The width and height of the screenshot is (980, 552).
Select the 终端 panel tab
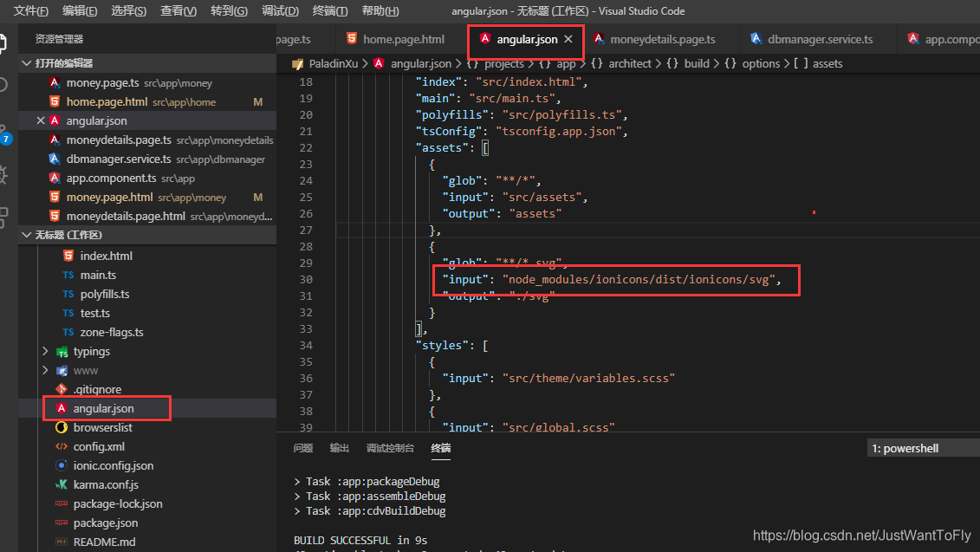(441, 448)
